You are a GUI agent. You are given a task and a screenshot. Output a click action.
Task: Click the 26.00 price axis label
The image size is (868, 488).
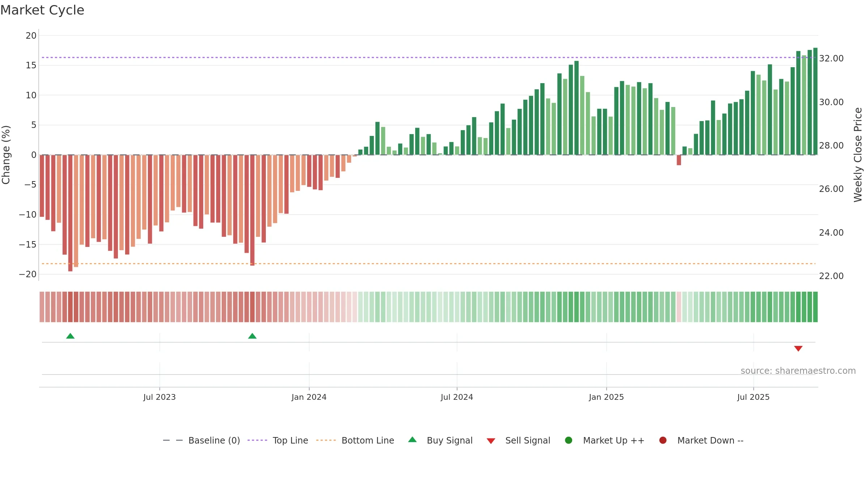point(831,189)
